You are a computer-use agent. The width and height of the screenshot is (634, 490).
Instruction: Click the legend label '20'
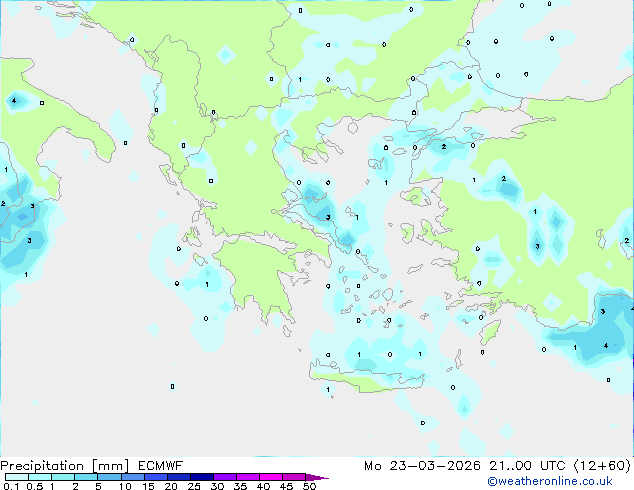coord(171,486)
